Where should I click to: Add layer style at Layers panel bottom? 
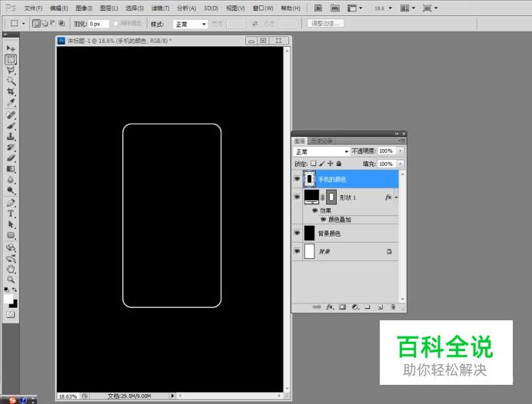pos(330,307)
